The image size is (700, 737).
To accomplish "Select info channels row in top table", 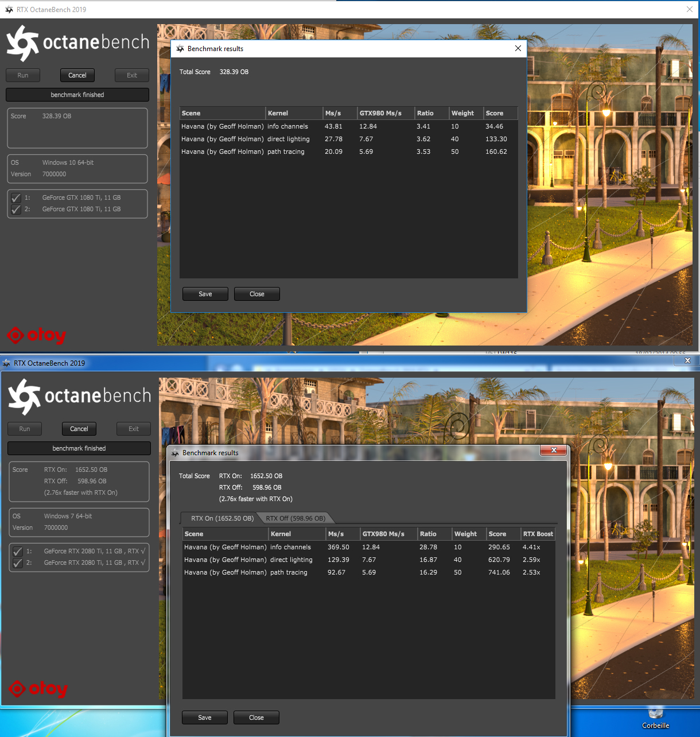I will point(349,126).
